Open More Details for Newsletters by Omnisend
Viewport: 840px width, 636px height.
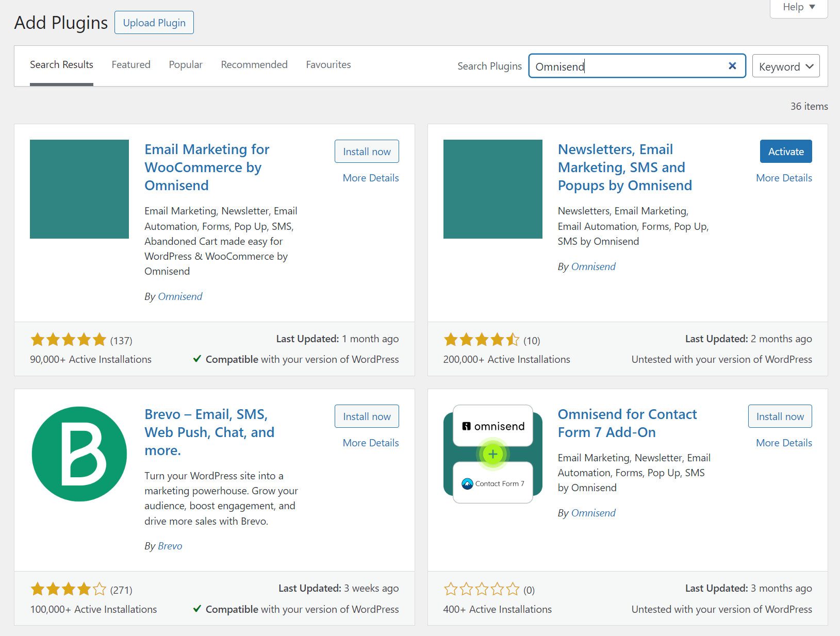[784, 178]
